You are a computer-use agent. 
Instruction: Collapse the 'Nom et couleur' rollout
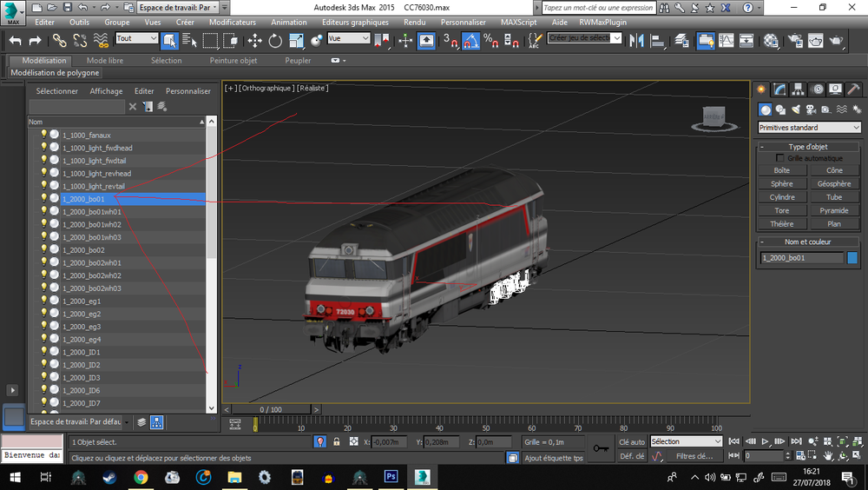click(762, 242)
